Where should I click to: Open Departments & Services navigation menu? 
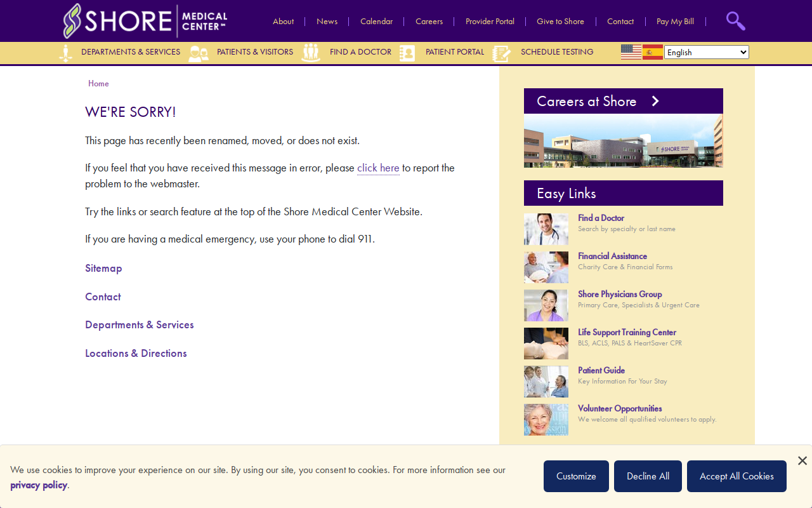[x=131, y=52]
